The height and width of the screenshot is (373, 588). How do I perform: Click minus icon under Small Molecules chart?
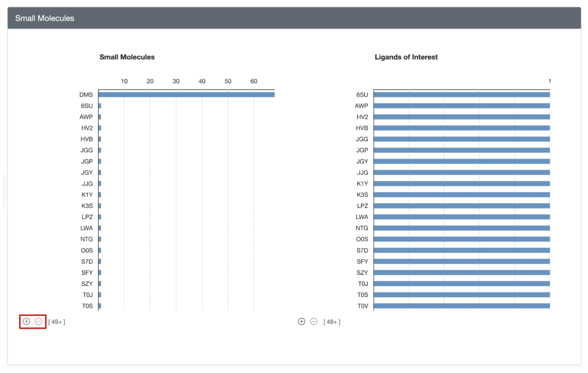click(x=38, y=321)
